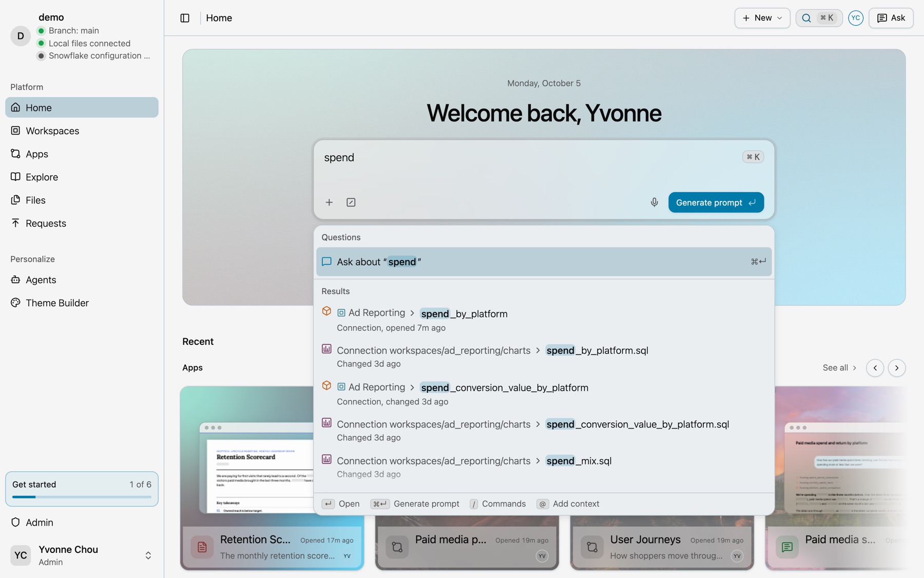
Task: Toggle the sidebar panel icon
Action: tap(185, 18)
